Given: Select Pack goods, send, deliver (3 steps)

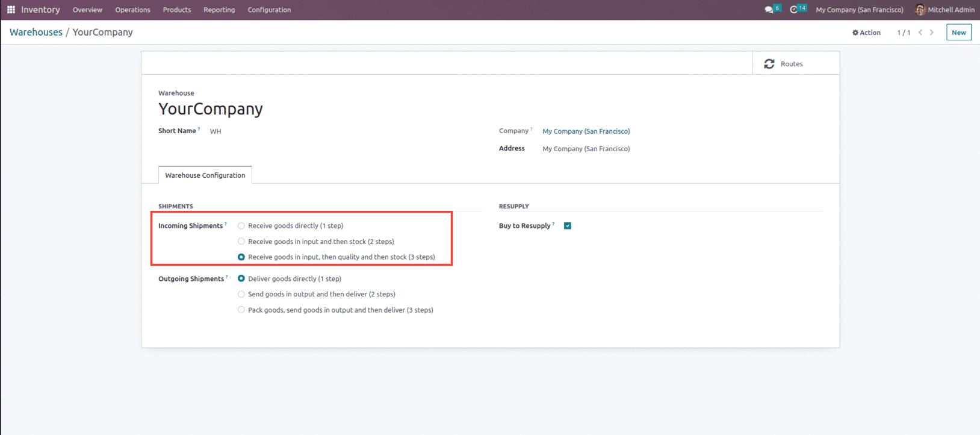Looking at the screenshot, I should 241,310.
